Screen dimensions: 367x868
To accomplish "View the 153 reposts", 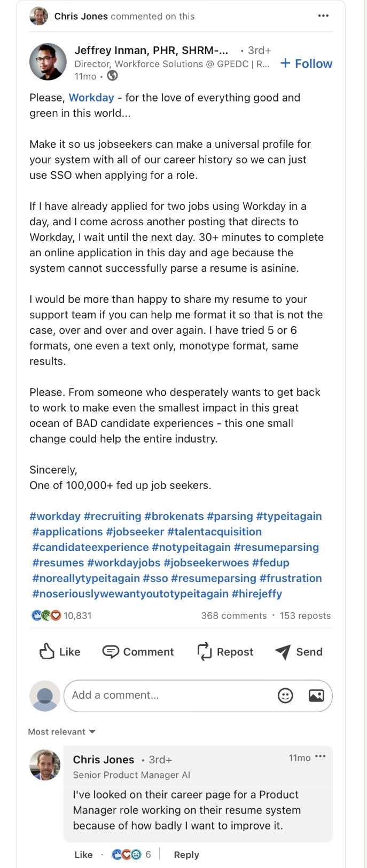I will point(305,616).
